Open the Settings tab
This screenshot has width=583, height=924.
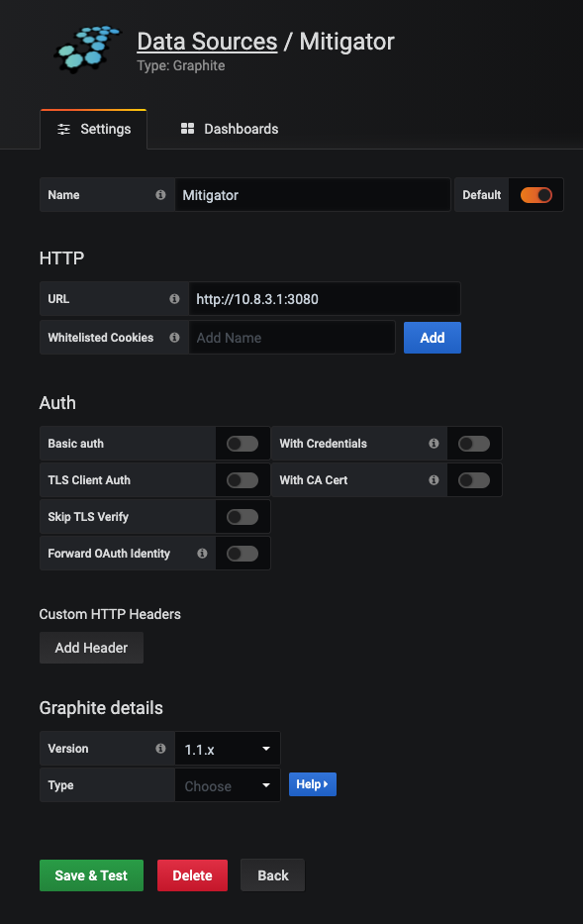94,129
